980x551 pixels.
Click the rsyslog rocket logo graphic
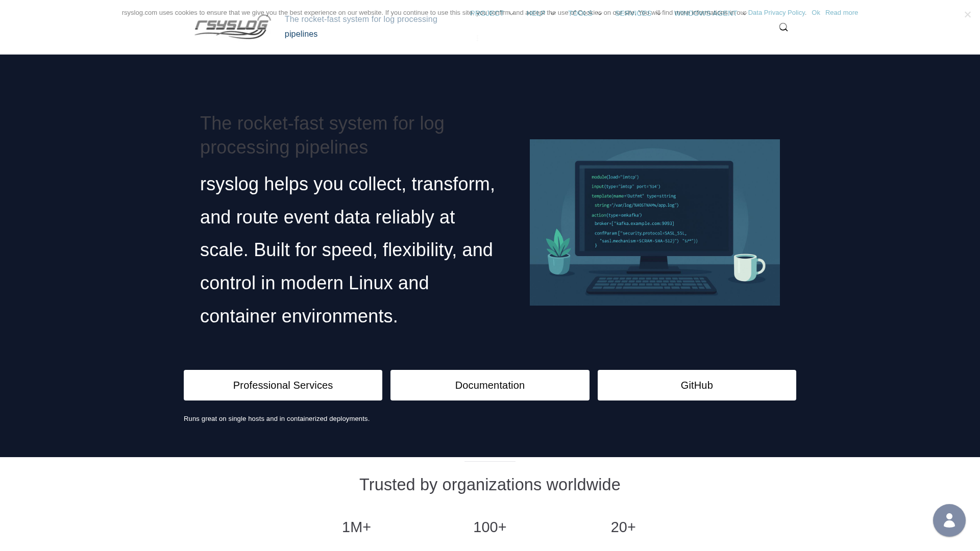pyautogui.click(x=232, y=27)
